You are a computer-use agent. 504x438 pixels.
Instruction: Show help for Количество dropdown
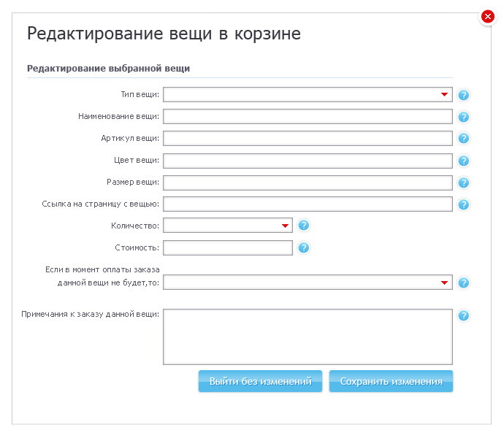pyautogui.click(x=304, y=226)
